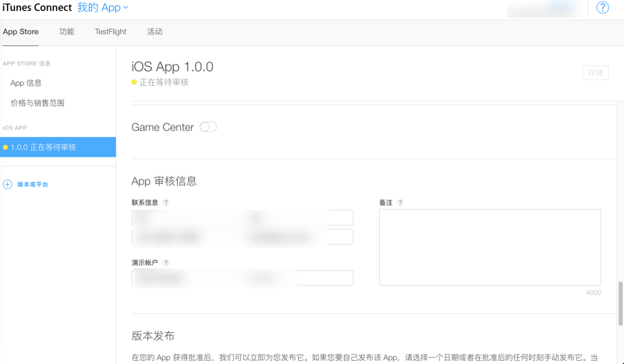Click the second 联系信息 input row
Viewport: 624px width, 364px height.
click(243, 237)
